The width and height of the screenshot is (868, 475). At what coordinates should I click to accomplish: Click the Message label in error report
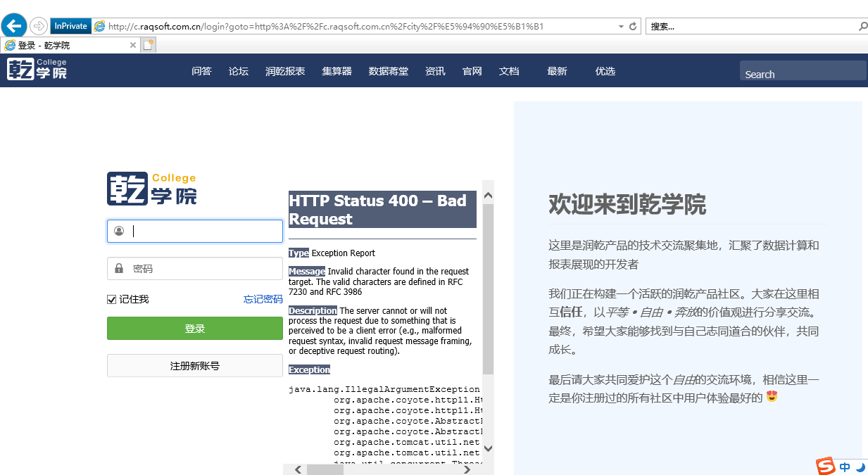[x=307, y=271]
